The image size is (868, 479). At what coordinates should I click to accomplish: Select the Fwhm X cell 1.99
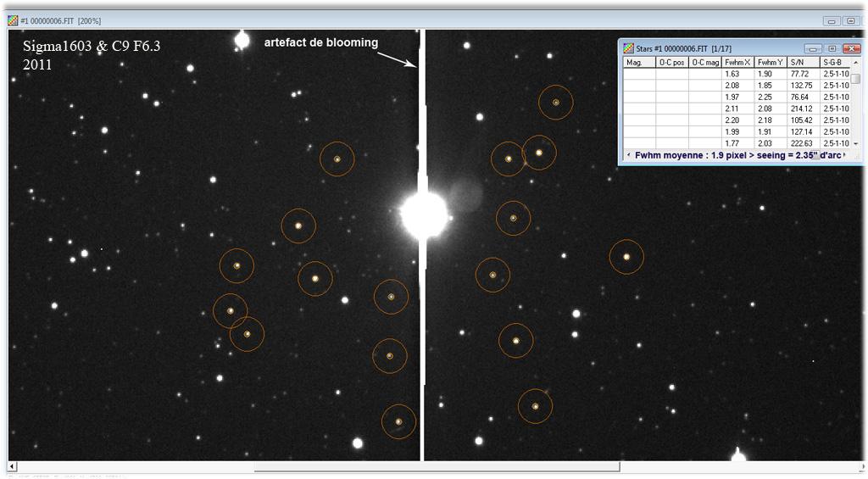tap(738, 131)
